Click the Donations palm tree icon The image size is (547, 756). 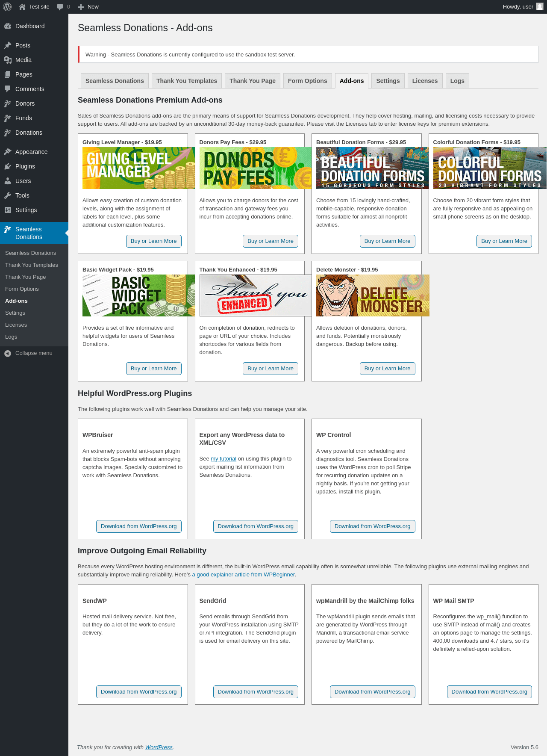8,133
